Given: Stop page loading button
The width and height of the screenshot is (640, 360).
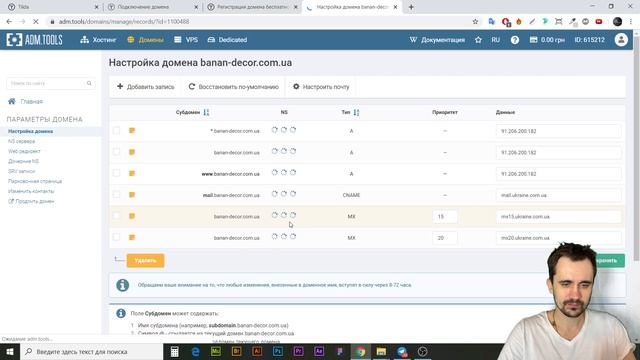Looking at the screenshot, I should point(36,22).
